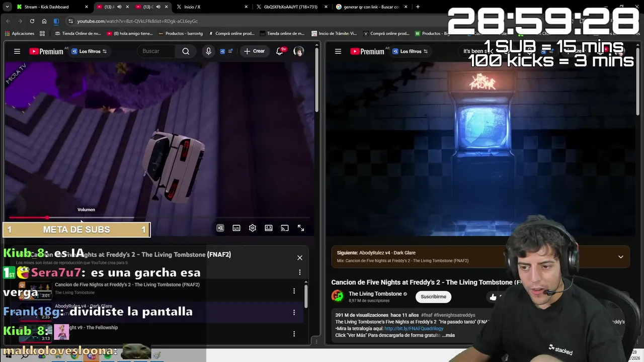This screenshot has height=362, width=644.
Task: Switch to the Stream - Kick Dashboard tab
Action: [x=46, y=7]
